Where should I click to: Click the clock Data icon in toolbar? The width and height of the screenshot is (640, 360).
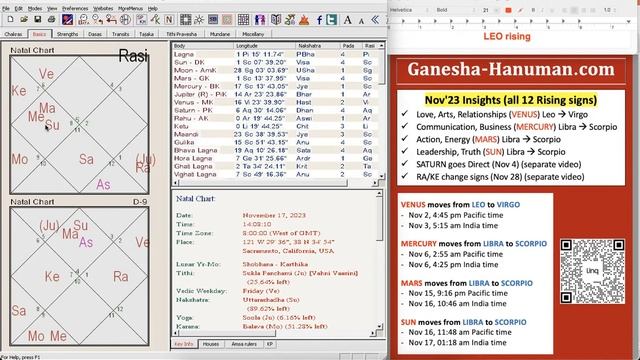click(x=83, y=20)
